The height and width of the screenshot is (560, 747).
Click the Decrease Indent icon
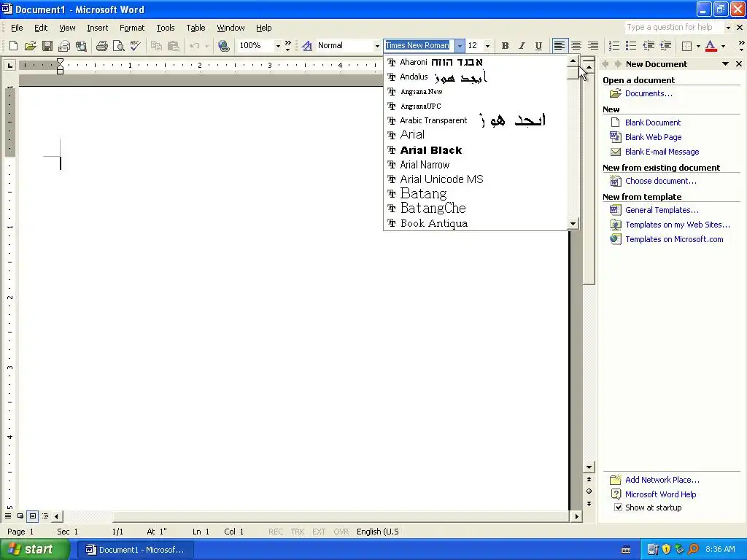[649, 46]
